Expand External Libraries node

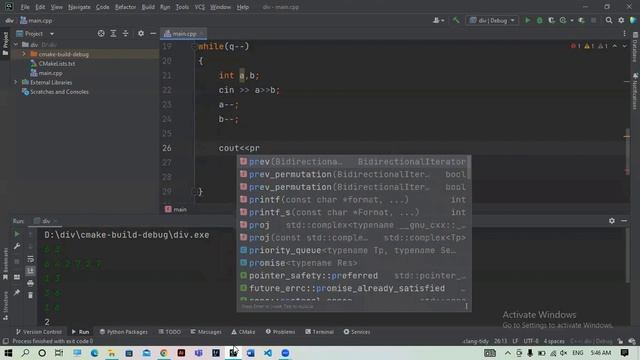point(16,82)
